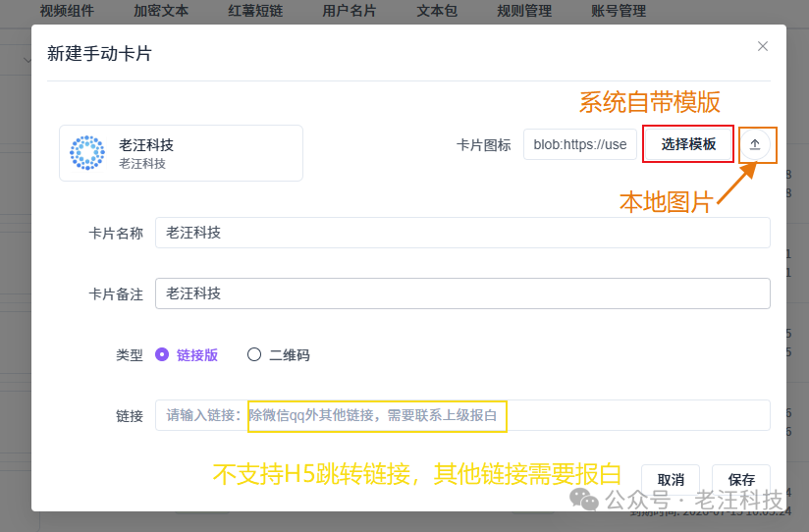This screenshot has width=809, height=532.
Task: Click the 链接 input field
Action: (462, 415)
